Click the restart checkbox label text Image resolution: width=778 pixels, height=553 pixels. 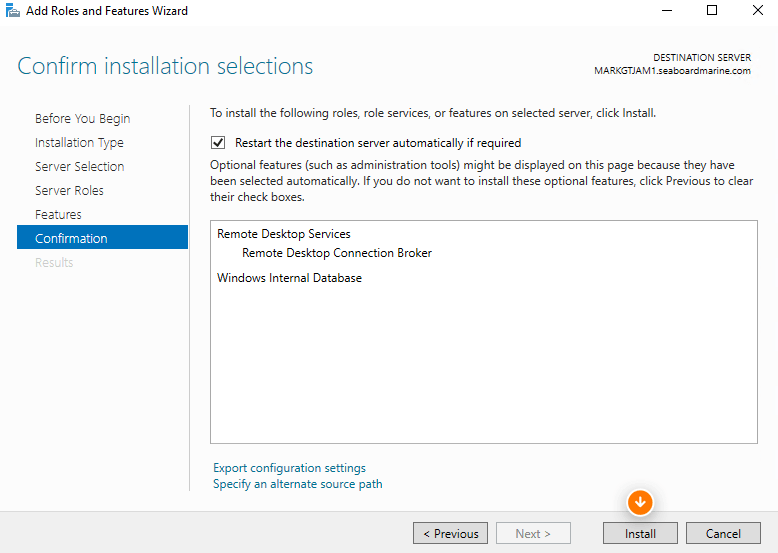[378, 143]
